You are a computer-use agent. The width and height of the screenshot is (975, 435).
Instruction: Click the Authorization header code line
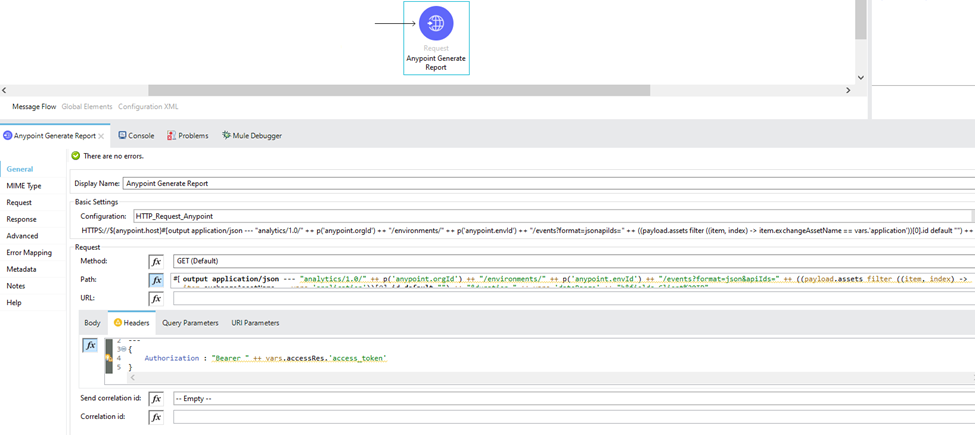pyautogui.click(x=266, y=359)
